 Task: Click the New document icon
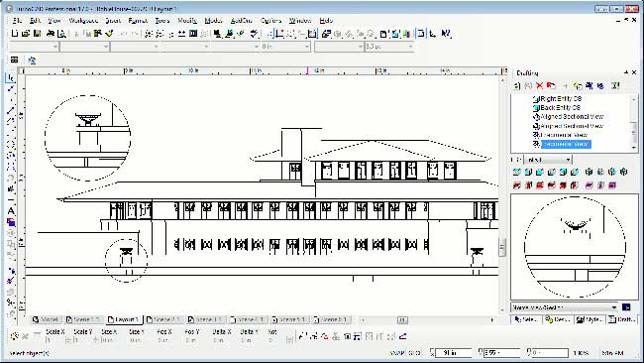tap(15, 34)
